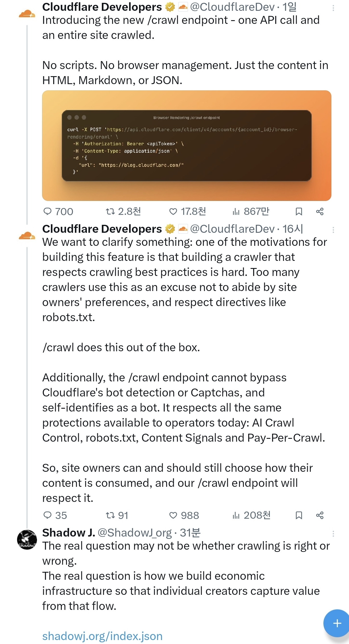Open the @ShadowJ_org profile handle
The width and height of the screenshot is (349, 644).
[x=135, y=533]
